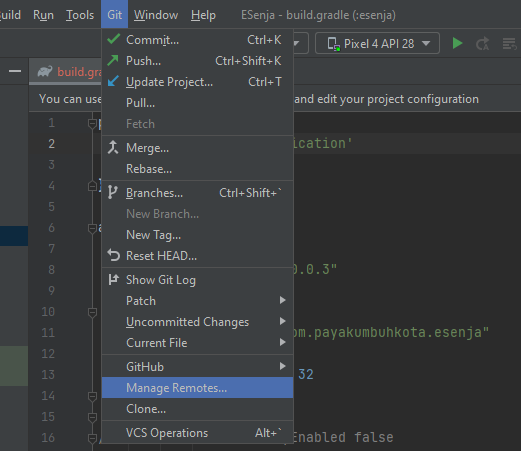The height and width of the screenshot is (451, 521).
Task: Click the Apply Changes and Restart Activity icon
Action: 482,43
